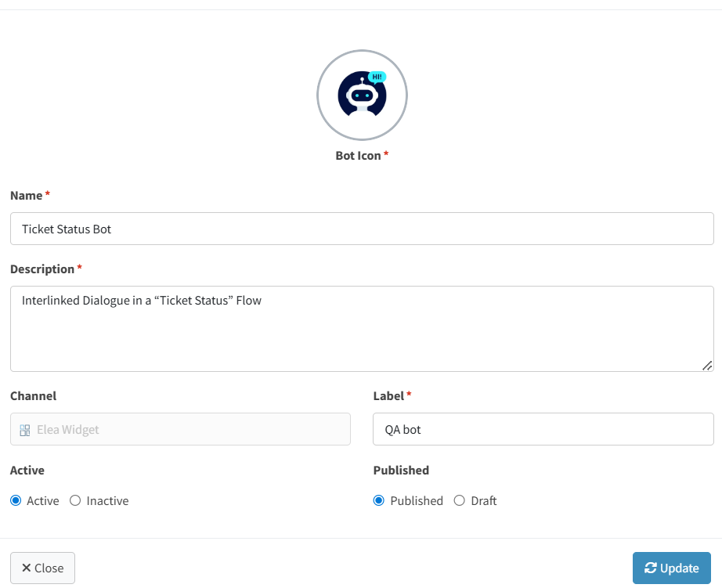This screenshot has width=722, height=588.
Task: Set status to Draft radio option
Action: [460, 500]
